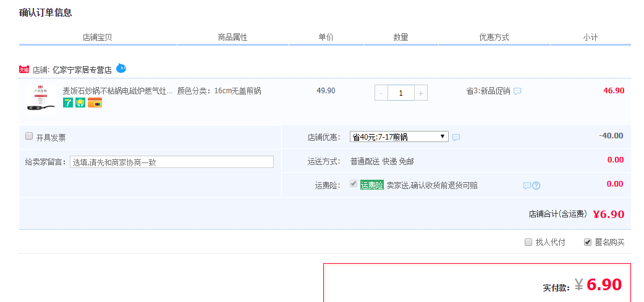Click the 优惠方式 column header
The image size is (644, 302).
pos(494,37)
